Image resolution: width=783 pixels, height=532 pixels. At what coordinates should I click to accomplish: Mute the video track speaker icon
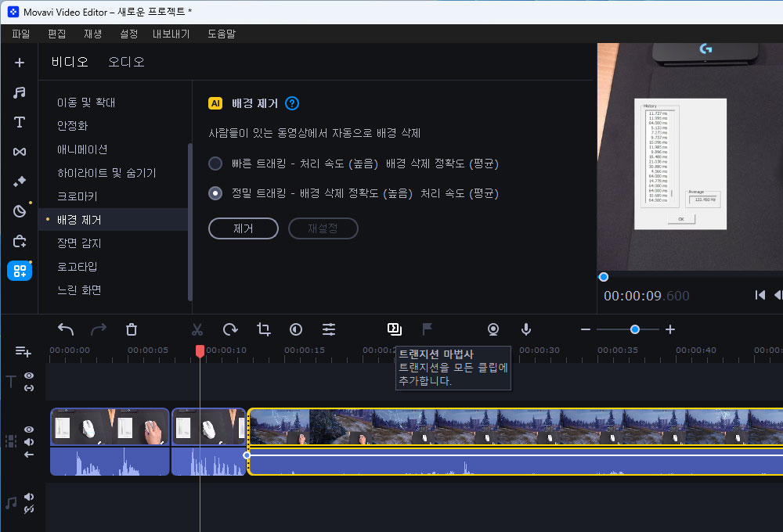tap(29, 442)
